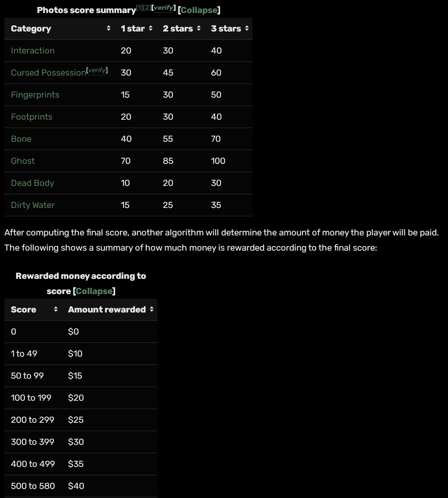Sort by 3 stars column arrows

pyautogui.click(x=247, y=29)
